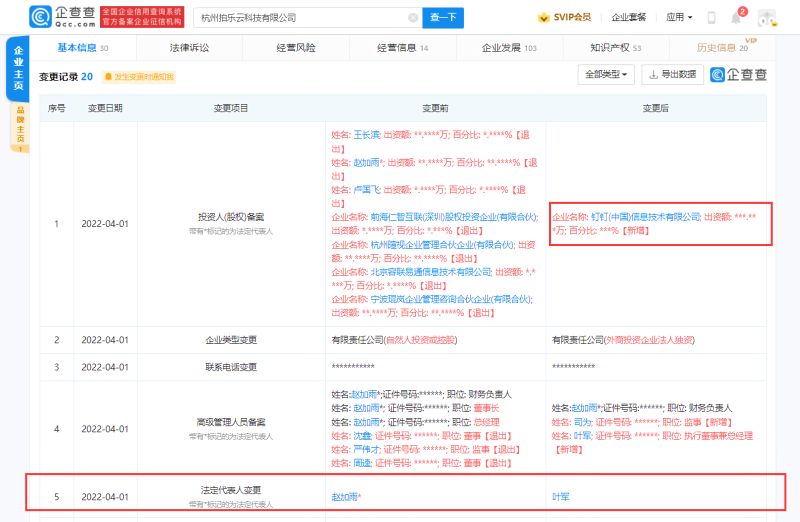Open 前海仁智互联(深圳)股权投资企业 link
Image resolution: width=800 pixels, height=522 pixels.
pos(454,217)
